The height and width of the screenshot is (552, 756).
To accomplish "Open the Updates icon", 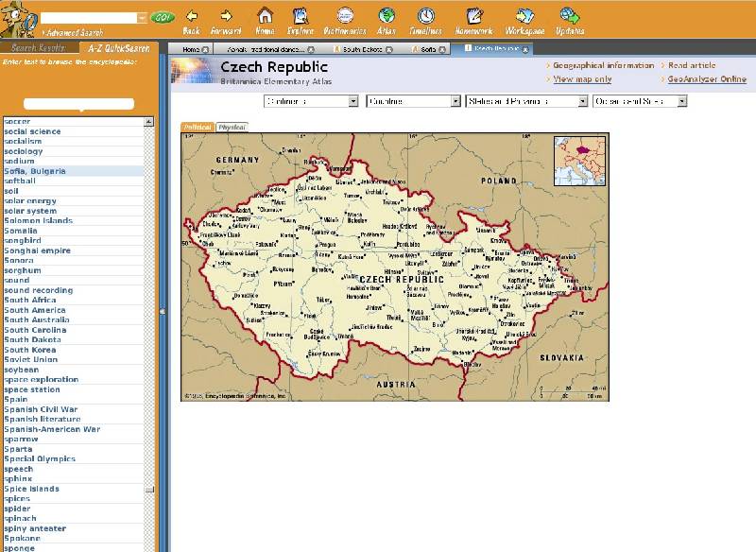I will point(570,15).
